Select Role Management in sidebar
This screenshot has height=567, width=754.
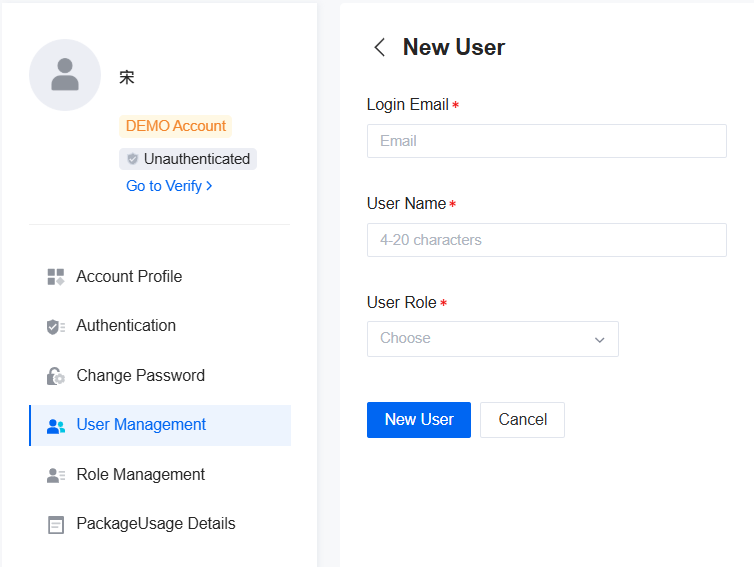(x=140, y=475)
